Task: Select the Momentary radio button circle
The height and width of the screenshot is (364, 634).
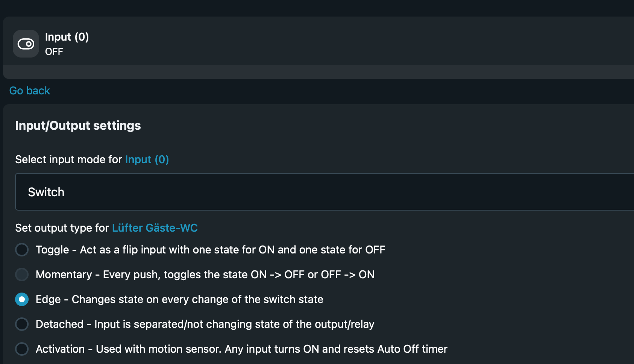Action: coord(22,275)
